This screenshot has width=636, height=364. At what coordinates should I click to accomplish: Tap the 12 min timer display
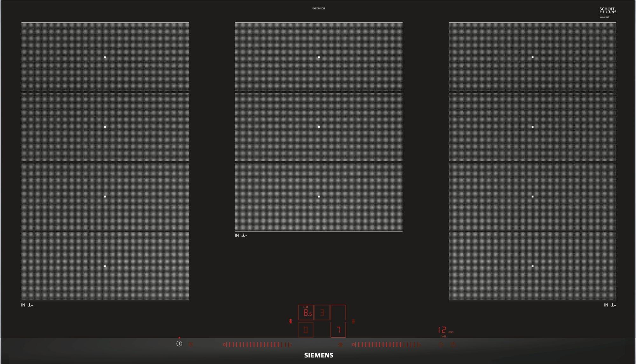442,330
